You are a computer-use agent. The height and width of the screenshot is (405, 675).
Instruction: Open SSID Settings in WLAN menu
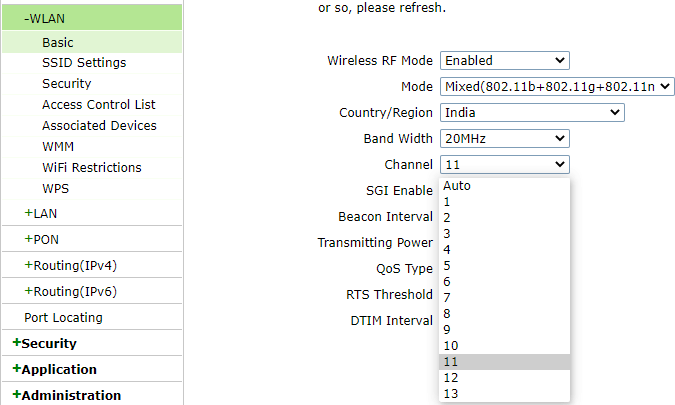84,63
